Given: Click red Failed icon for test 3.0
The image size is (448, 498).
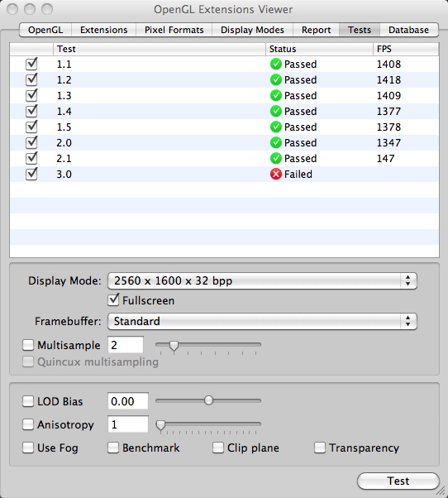Looking at the screenshot, I should tap(276, 174).
